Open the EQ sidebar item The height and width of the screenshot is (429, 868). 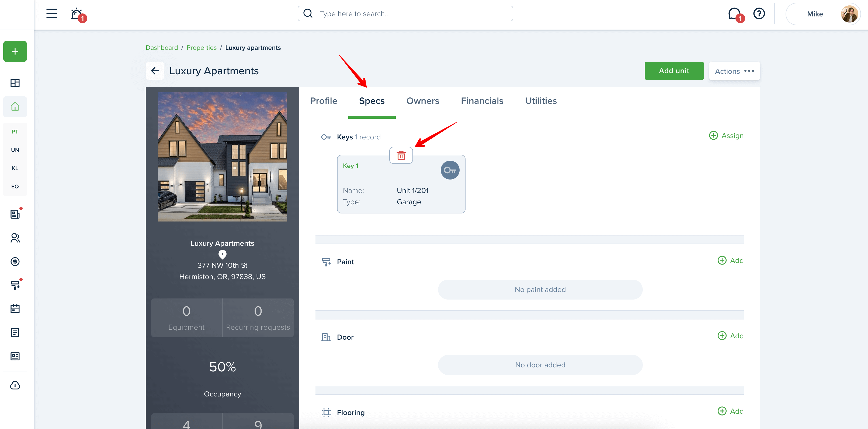pyautogui.click(x=15, y=186)
